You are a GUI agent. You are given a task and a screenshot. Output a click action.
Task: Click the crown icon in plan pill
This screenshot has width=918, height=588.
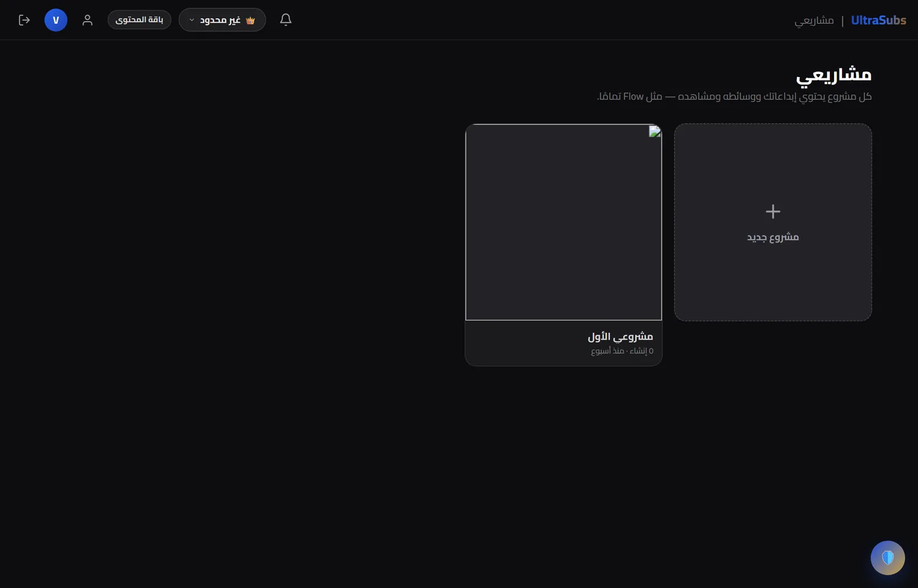coord(250,20)
